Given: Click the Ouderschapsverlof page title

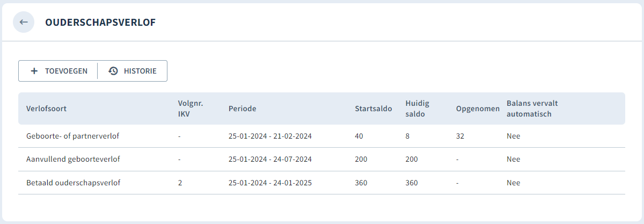Looking at the screenshot, I should (x=100, y=23).
